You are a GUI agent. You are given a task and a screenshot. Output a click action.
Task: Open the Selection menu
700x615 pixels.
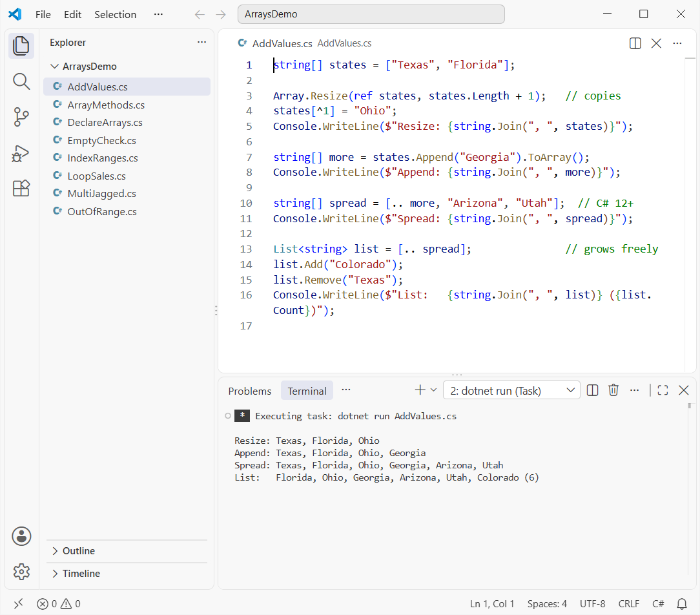(x=115, y=15)
